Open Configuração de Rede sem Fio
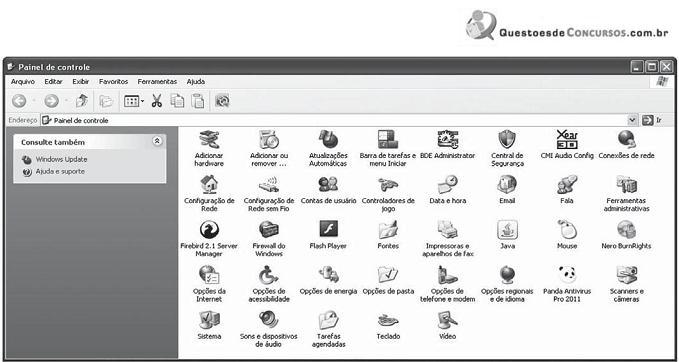The height and width of the screenshot is (362, 679). [269, 185]
